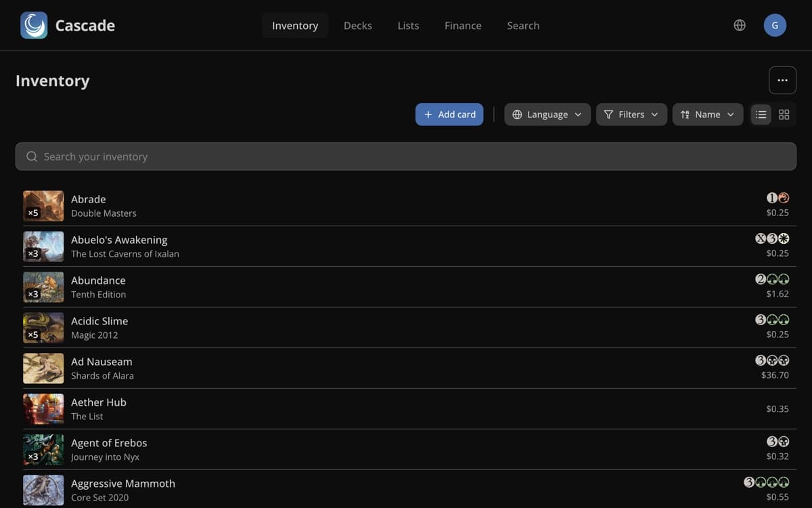812x508 pixels.
Task: Click the black mana symbol on Agent of Erebos
Action: pyautogui.click(x=784, y=442)
